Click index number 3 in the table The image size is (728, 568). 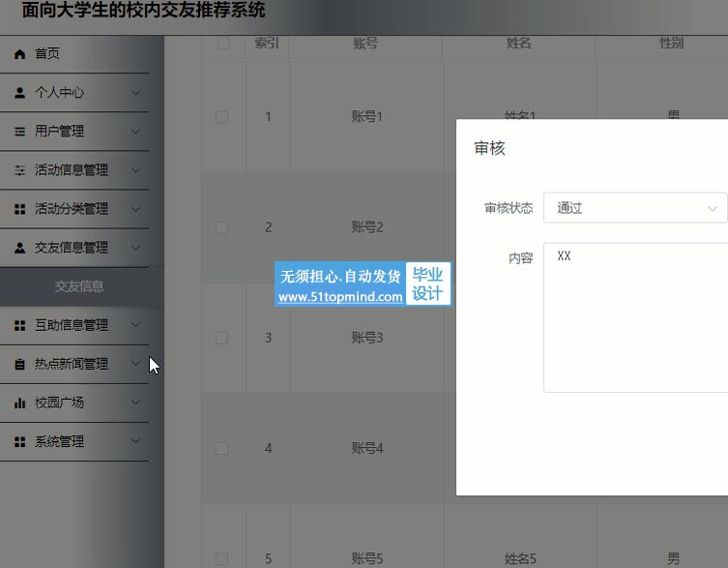[x=268, y=338]
